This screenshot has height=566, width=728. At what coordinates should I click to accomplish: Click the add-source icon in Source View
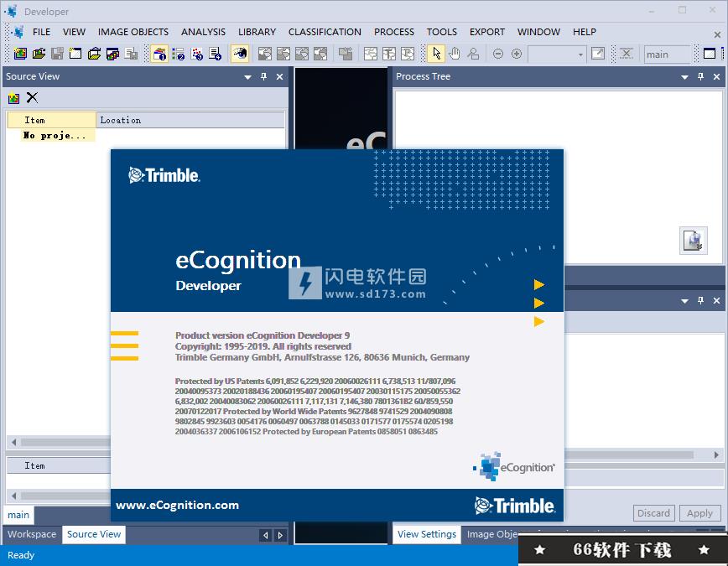tap(14, 98)
